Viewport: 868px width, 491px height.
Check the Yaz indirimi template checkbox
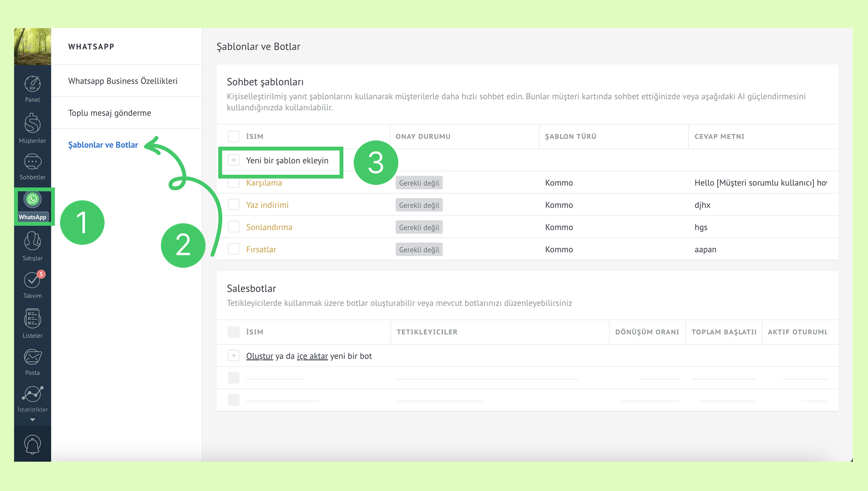234,205
